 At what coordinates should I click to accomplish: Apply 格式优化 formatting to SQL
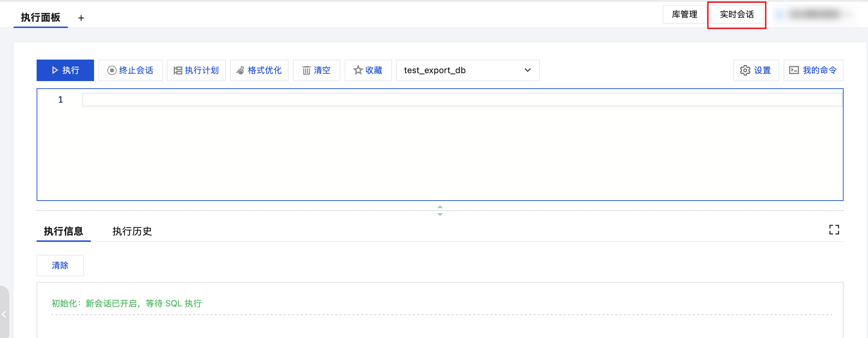259,70
